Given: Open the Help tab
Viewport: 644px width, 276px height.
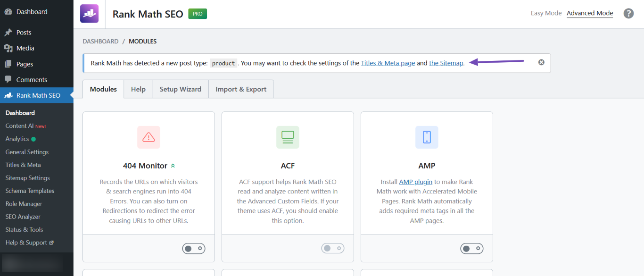Looking at the screenshot, I should [x=138, y=89].
